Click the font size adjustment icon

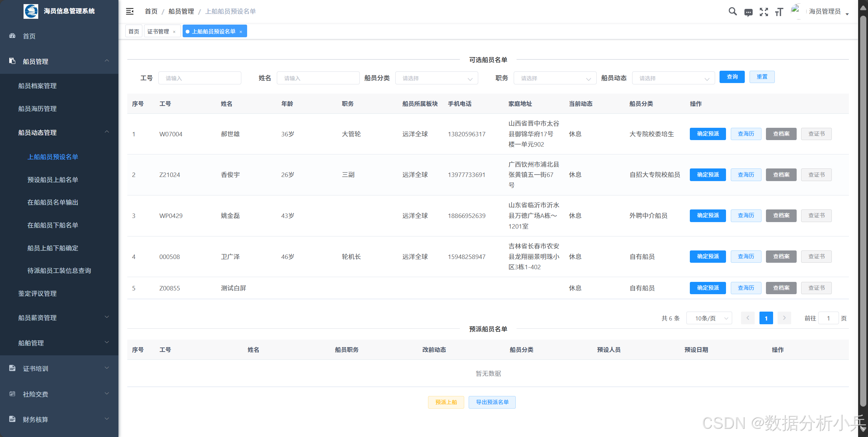(x=779, y=12)
